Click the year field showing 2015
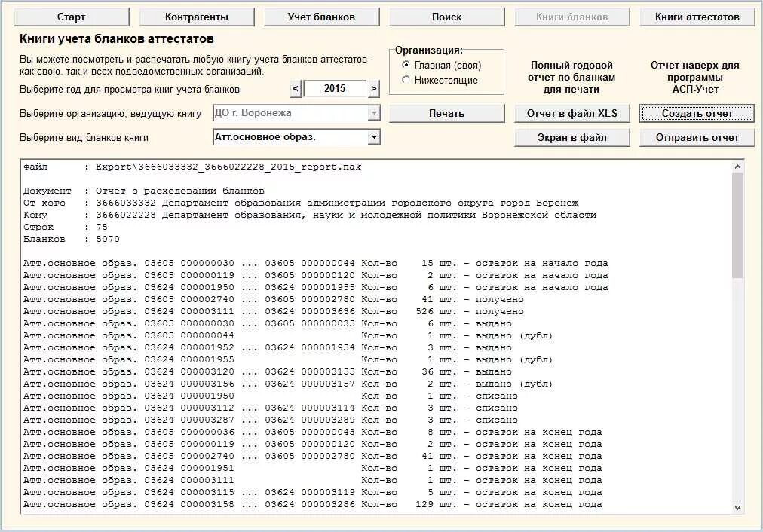The image size is (763, 532). tap(335, 88)
